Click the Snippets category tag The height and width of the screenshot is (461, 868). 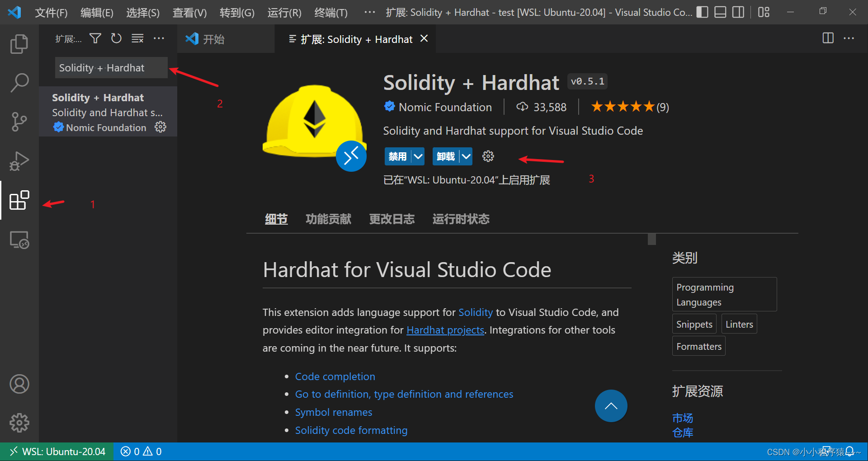point(694,324)
